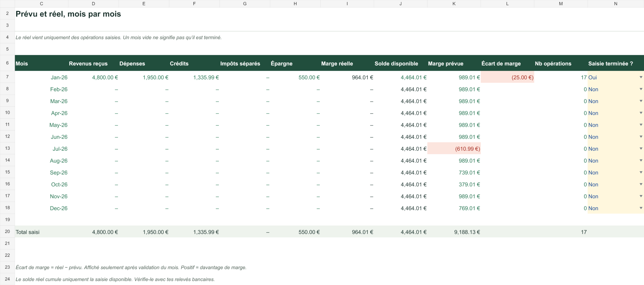Click the Oct-26 marge prévue 379.01 €

click(454, 184)
